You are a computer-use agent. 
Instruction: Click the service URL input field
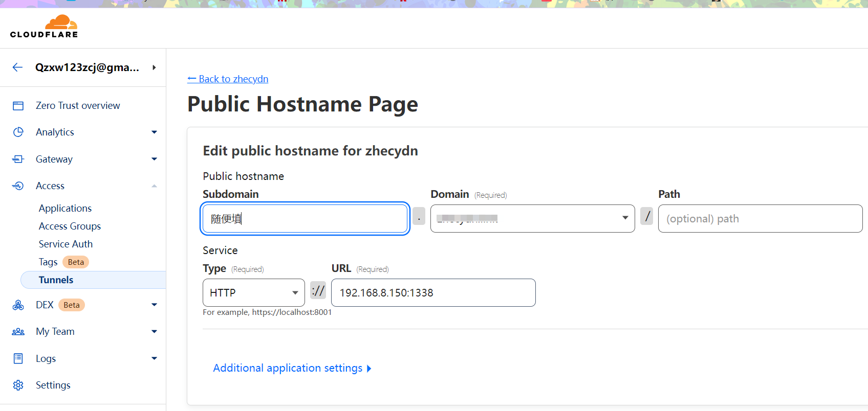tap(433, 293)
